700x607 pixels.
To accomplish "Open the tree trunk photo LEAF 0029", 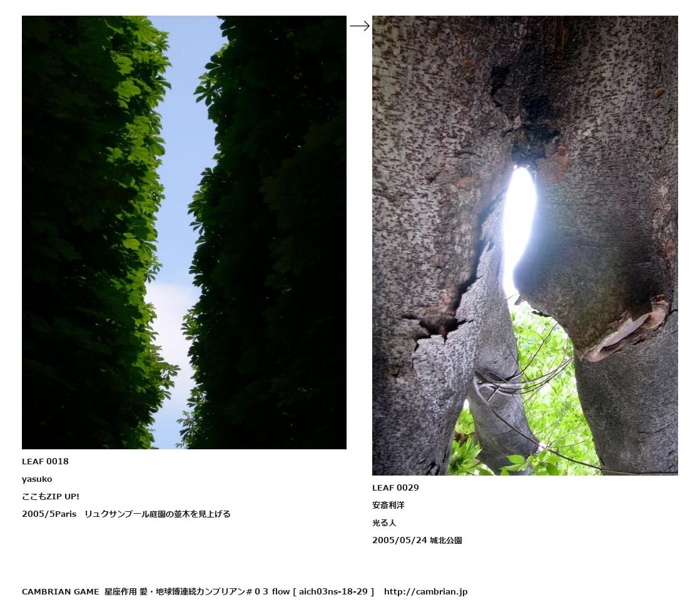I will click(x=525, y=245).
